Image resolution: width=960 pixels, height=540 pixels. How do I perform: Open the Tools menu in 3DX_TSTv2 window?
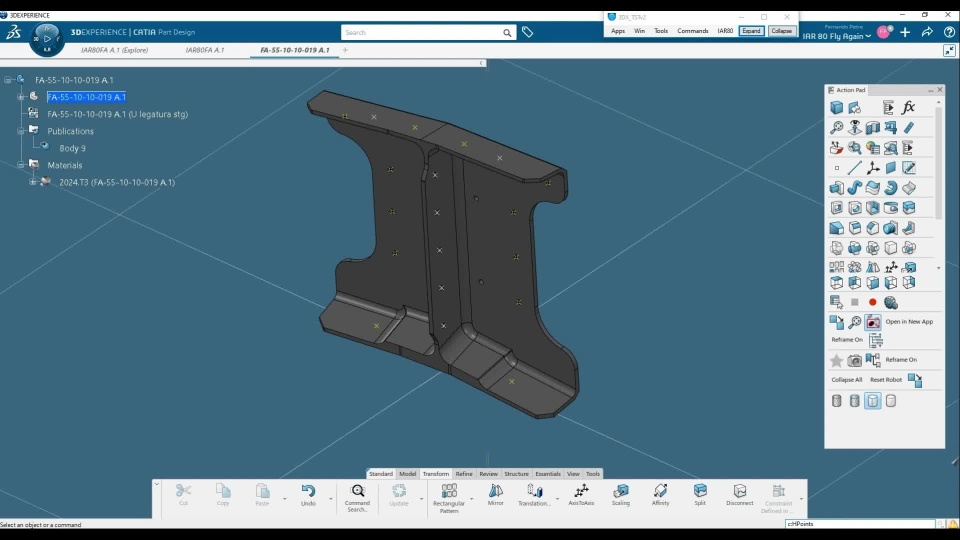click(x=661, y=31)
